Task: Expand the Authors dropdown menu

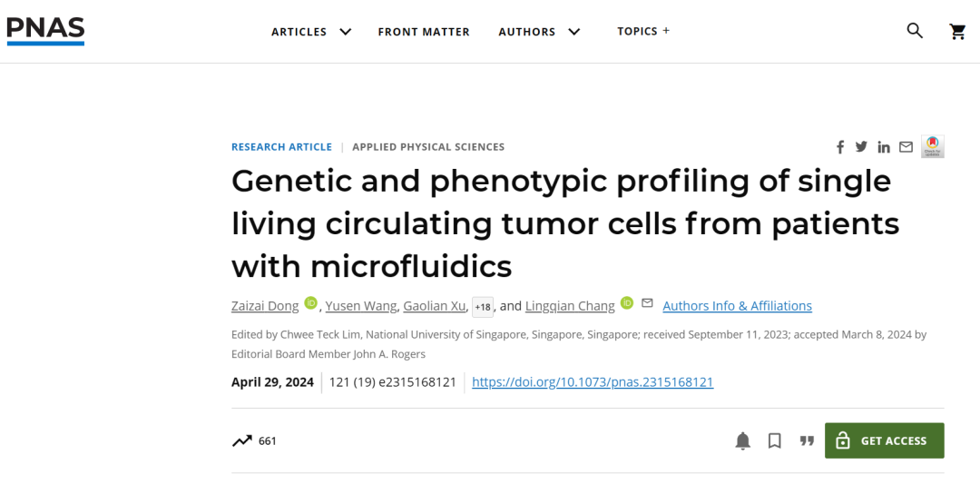Action: [x=539, y=32]
